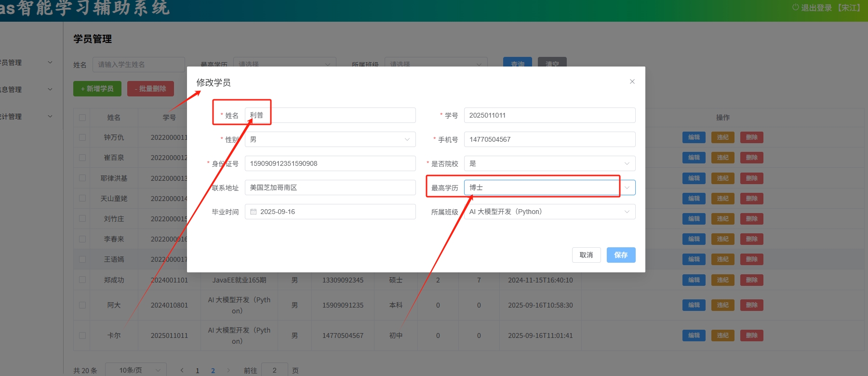Go to next page arrow in pagination

pos(228,370)
